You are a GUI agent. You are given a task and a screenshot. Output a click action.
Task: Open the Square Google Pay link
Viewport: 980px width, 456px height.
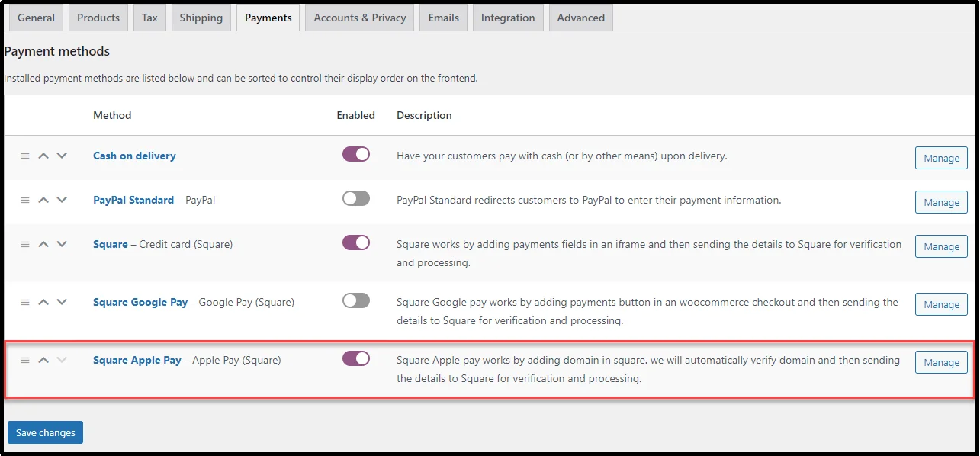(x=140, y=302)
